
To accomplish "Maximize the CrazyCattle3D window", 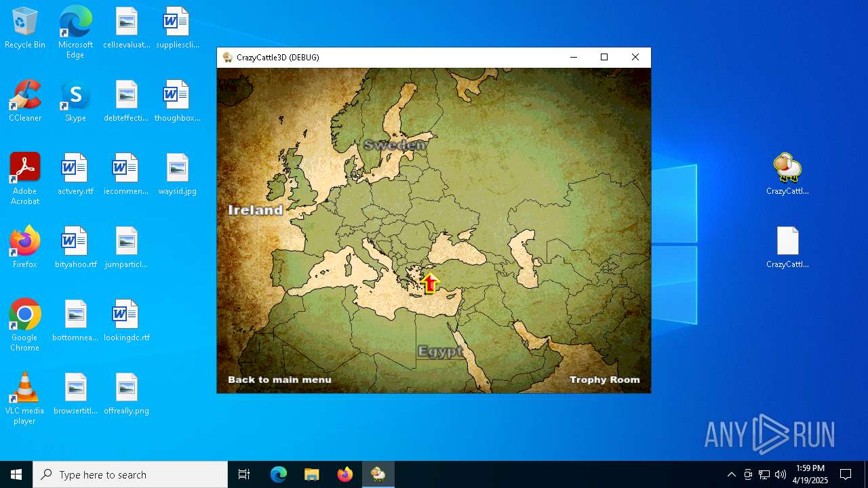I will coord(604,58).
